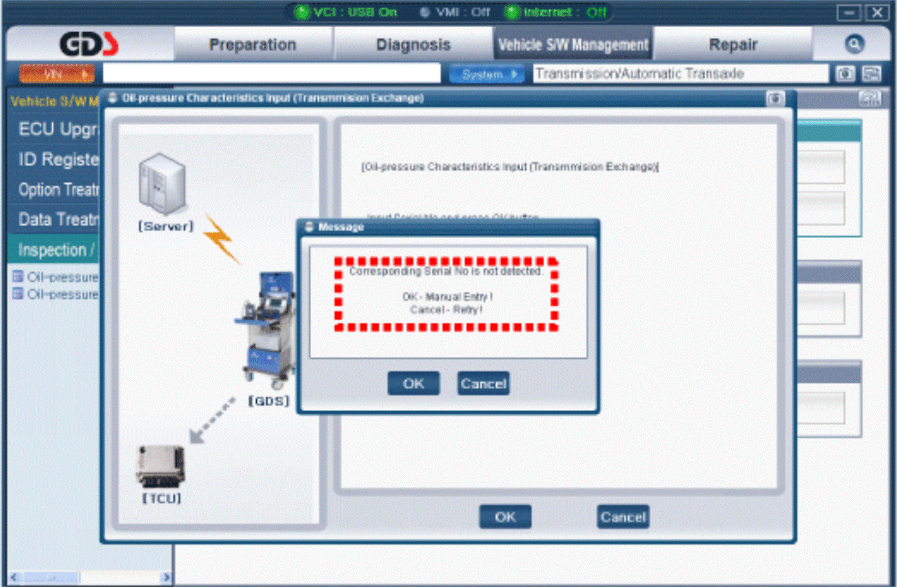
Task: Click the sidebar horizontal scrollbar thumb
Action: pos(51,577)
